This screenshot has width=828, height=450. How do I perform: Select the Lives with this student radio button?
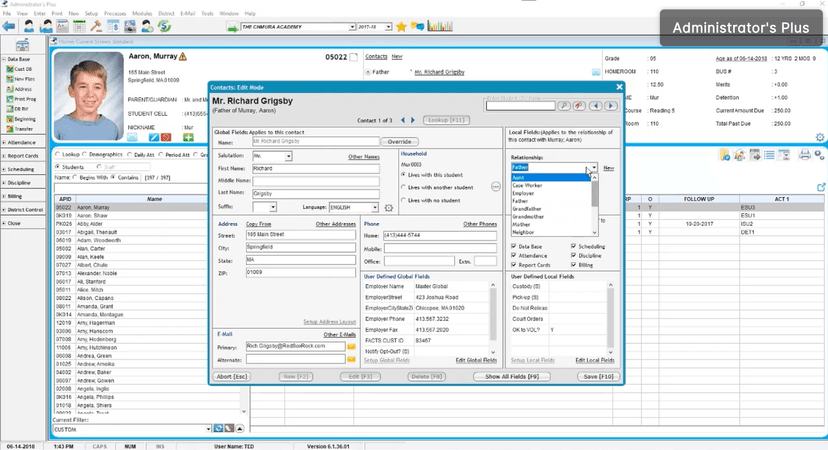point(403,175)
